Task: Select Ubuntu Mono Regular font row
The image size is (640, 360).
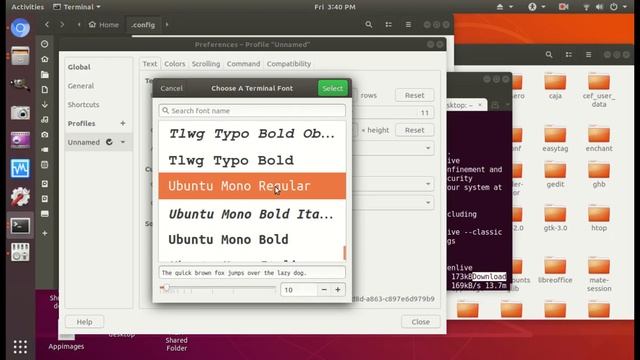Action: coord(252,186)
